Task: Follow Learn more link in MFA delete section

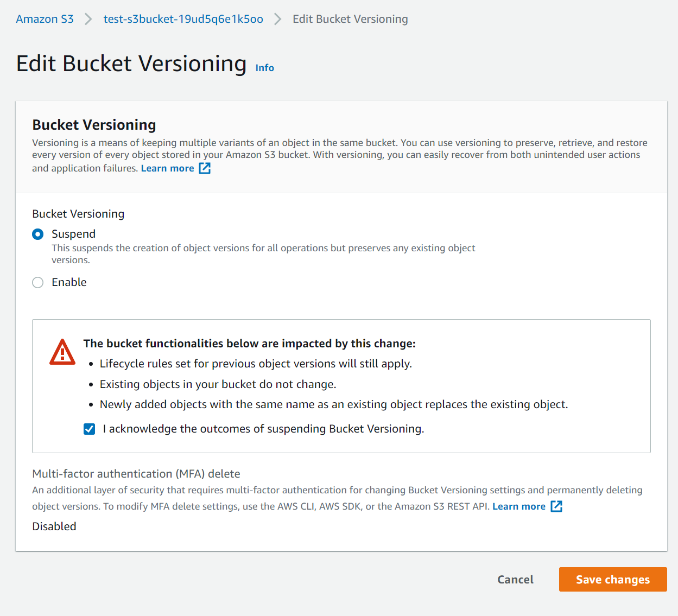Action: 519,506
